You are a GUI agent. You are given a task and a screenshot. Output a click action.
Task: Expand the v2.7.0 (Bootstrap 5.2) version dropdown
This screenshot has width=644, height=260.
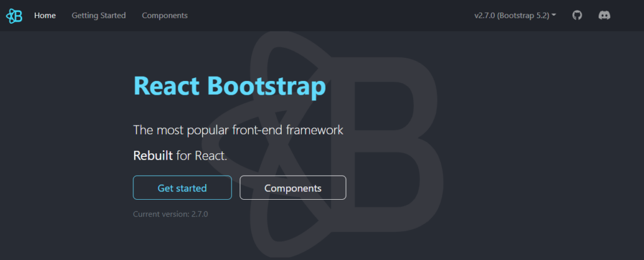click(x=515, y=16)
